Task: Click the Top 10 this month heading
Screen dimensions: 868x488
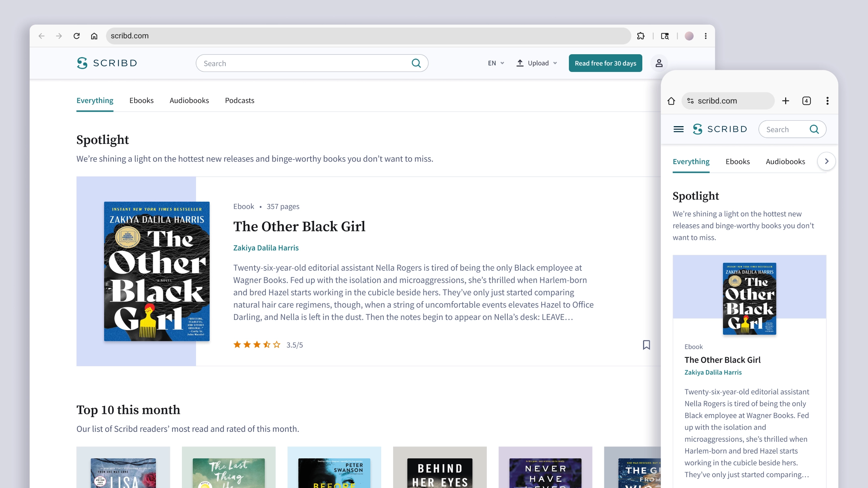Action: 128,410
